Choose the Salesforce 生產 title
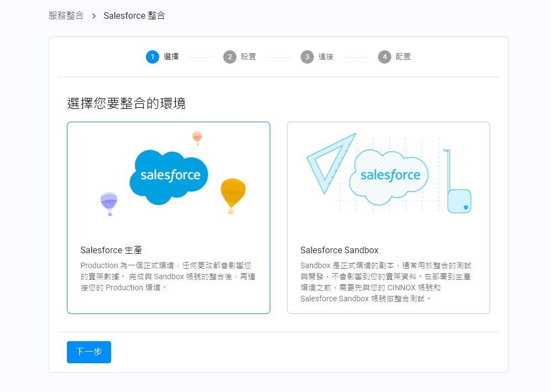Image resolution: width=551 pixels, height=392 pixels. point(111,250)
